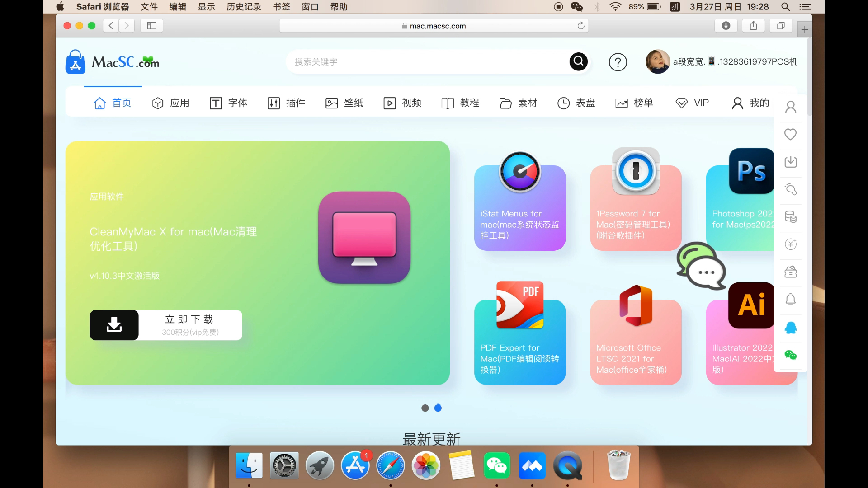Open Finder from the Dock
This screenshot has height=488, width=868.
(249, 465)
